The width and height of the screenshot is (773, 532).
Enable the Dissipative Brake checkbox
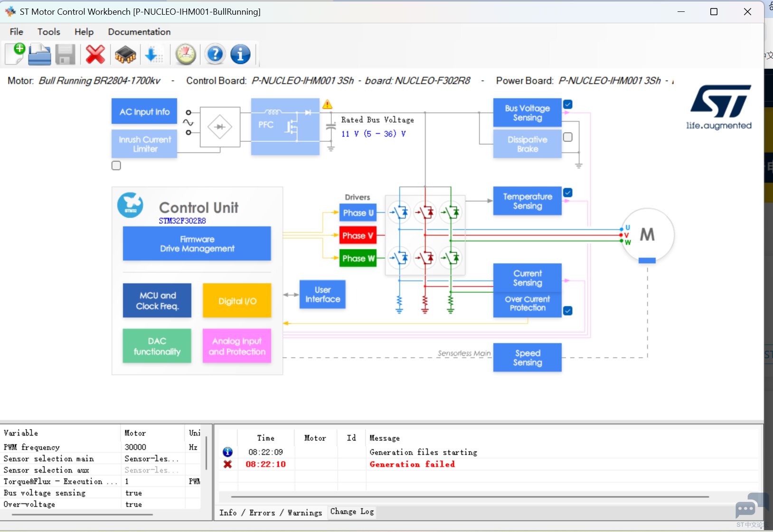pos(567,137)
